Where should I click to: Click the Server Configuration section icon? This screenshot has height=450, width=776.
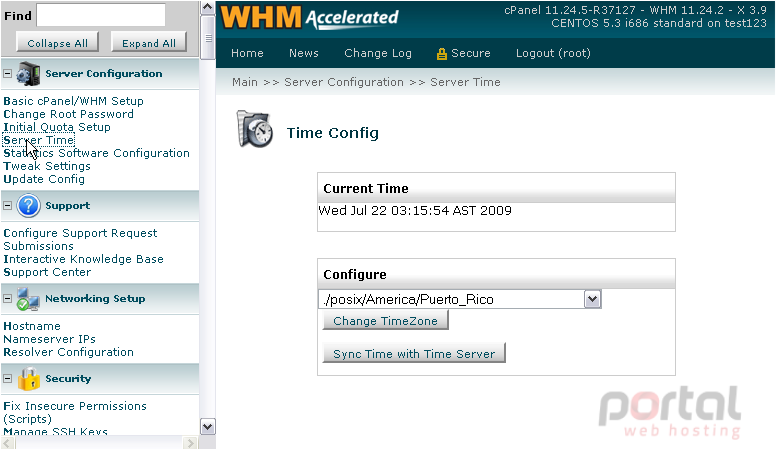[28, 74]
